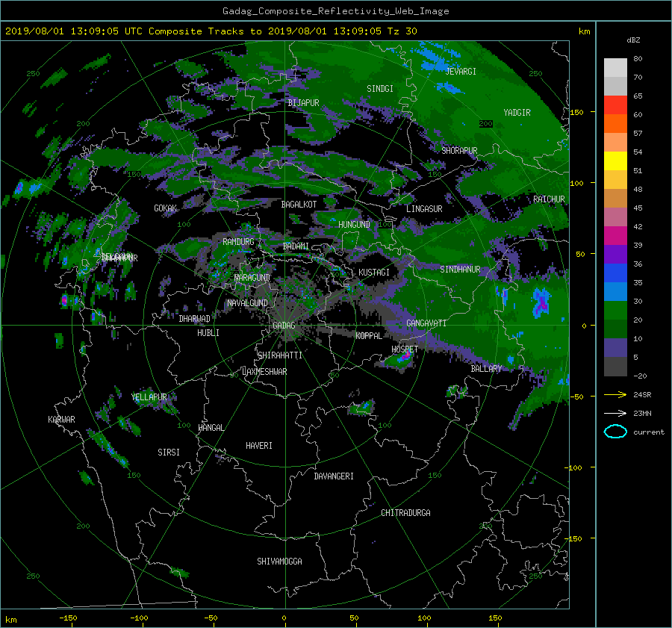
Task: Click the DAVANGERI city label
Action: click(x=334, y=476)
